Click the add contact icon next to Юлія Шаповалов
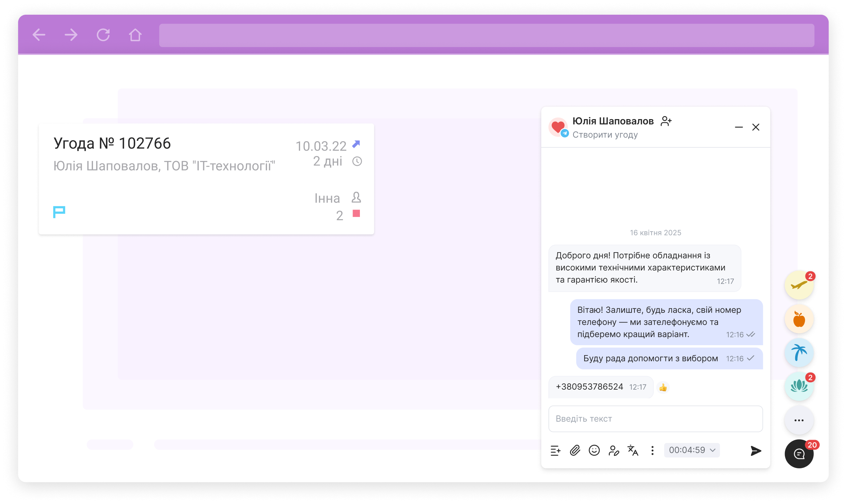 (x=666, y=121)
